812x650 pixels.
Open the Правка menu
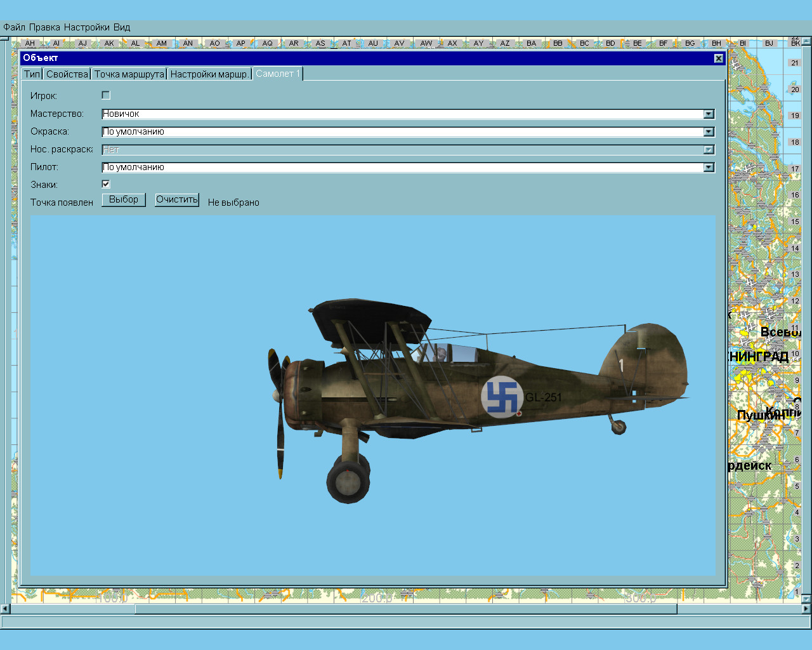44,27
